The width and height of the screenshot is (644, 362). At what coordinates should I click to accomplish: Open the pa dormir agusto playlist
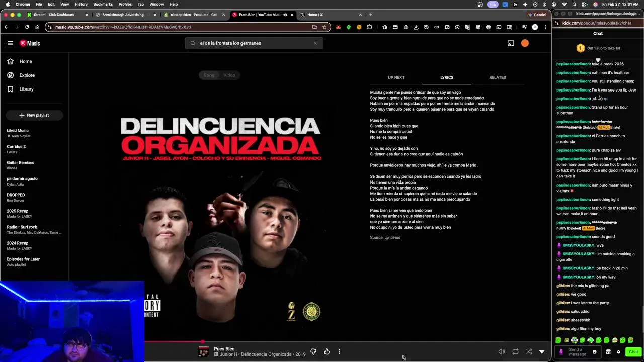click(22, 181)
